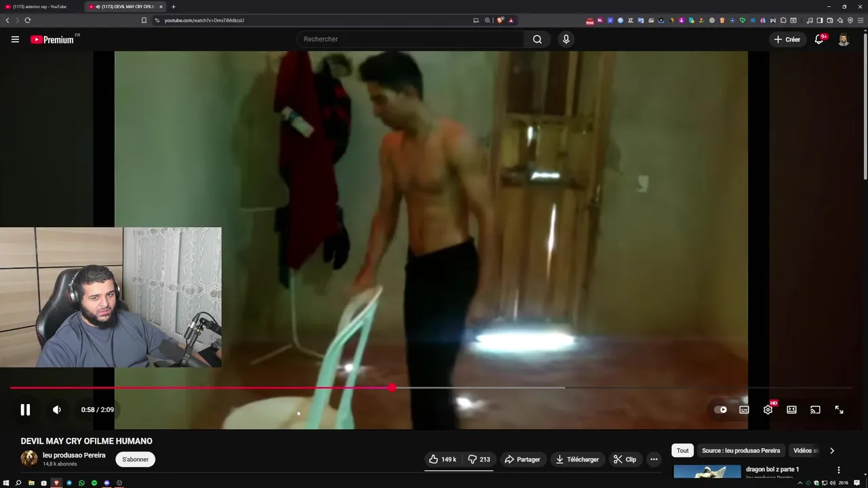Create a Clip of the video
The width and height of the screenshot is (868, 488).
pyautogui.click(x=625, y=460)
